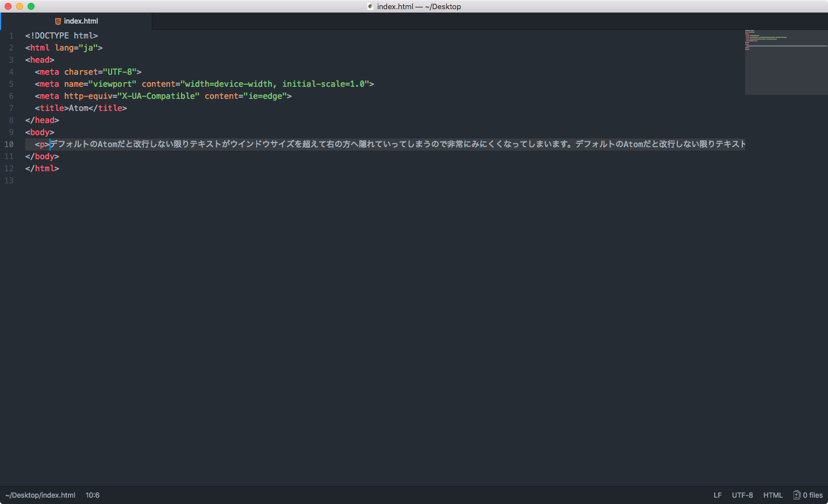
Task: Click the name="viewport" attribute
Action: (101, 84)
